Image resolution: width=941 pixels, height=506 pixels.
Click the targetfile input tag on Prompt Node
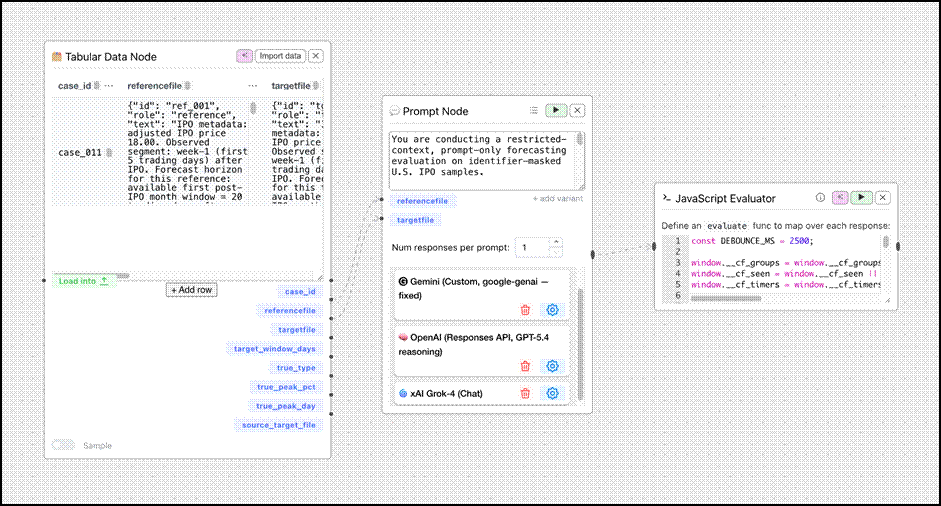pos(415,220)
